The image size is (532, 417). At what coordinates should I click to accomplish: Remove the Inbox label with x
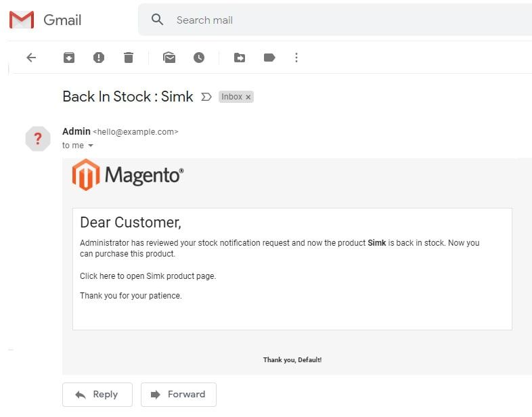coord(248,97)
